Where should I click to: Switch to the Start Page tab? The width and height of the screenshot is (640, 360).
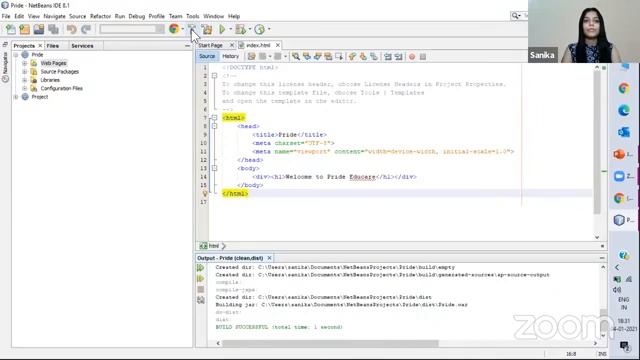point(211,45)
